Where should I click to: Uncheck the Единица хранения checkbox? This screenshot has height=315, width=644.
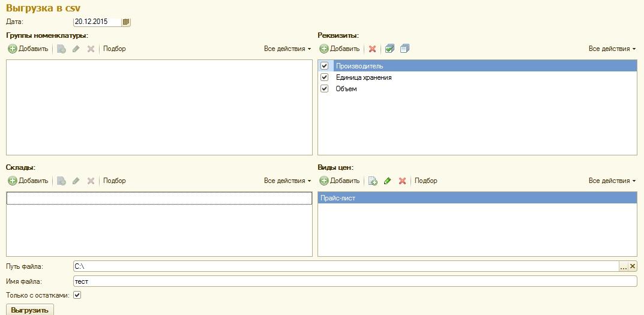coord(325,77)
